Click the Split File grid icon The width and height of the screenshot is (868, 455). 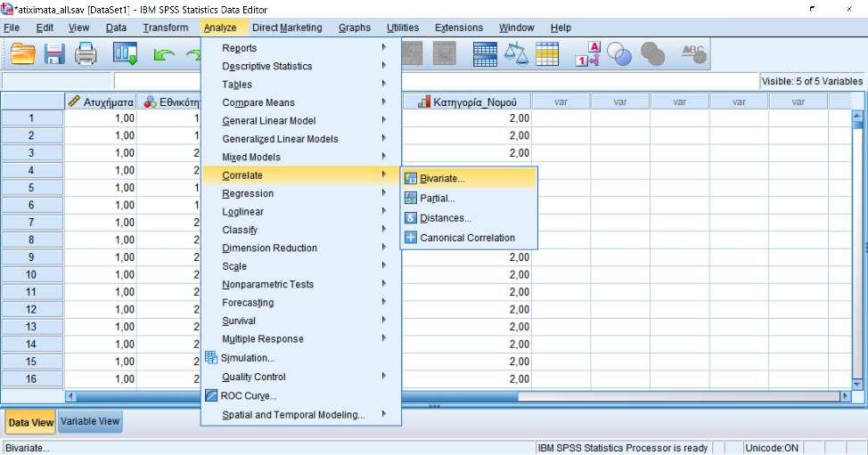(x=485, y=54)
